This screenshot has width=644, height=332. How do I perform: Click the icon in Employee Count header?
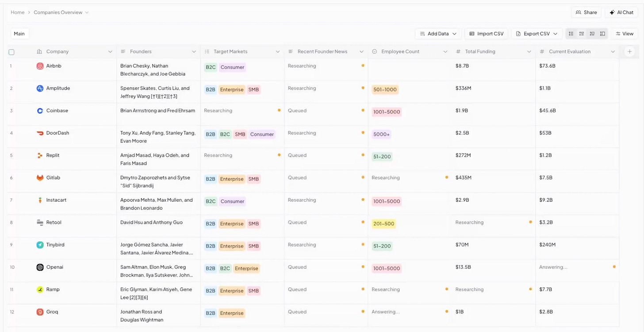pos(375,52)
